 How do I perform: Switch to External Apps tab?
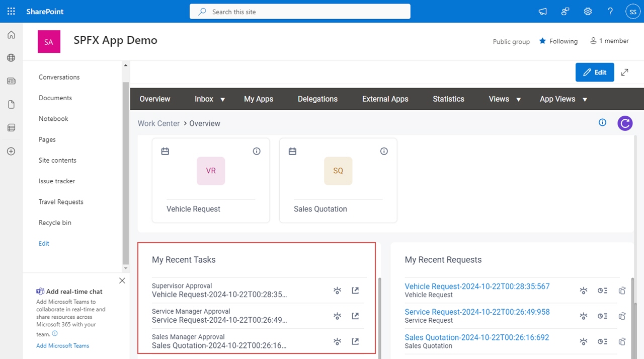pos(385,99)
